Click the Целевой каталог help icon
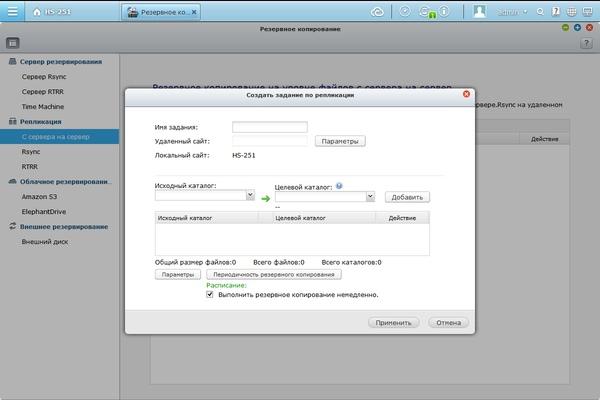Viewport: 600px width, 400px height. [339, 186]
